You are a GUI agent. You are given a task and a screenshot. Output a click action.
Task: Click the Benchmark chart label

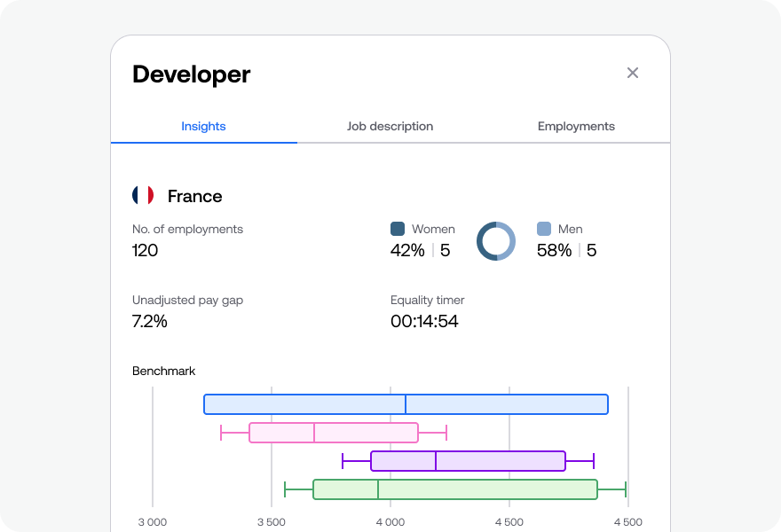coord(164,372)
